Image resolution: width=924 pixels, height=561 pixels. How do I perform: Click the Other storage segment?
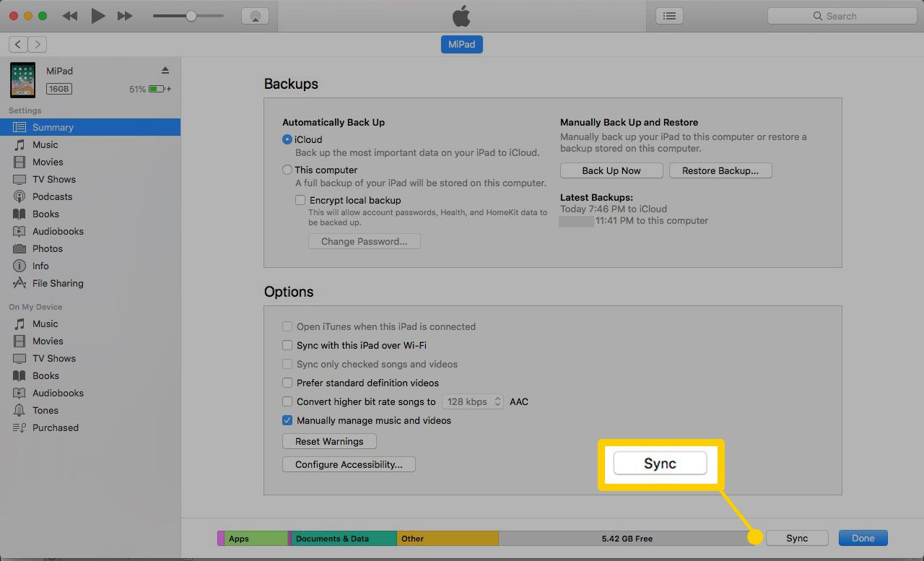click(448, 538)
